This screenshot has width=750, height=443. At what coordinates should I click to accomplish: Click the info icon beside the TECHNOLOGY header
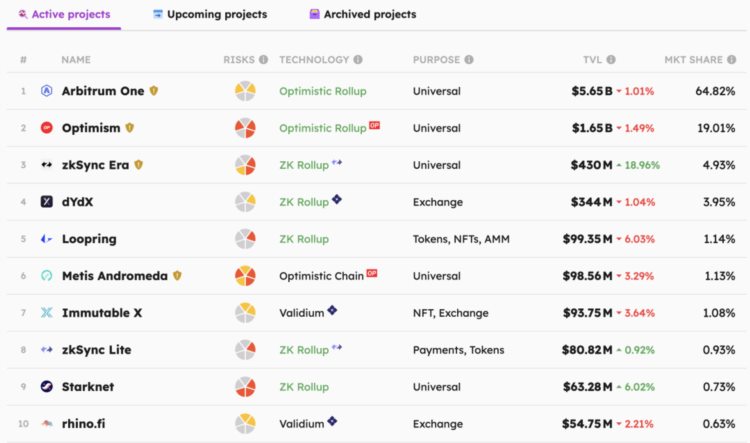click(358, 60)
